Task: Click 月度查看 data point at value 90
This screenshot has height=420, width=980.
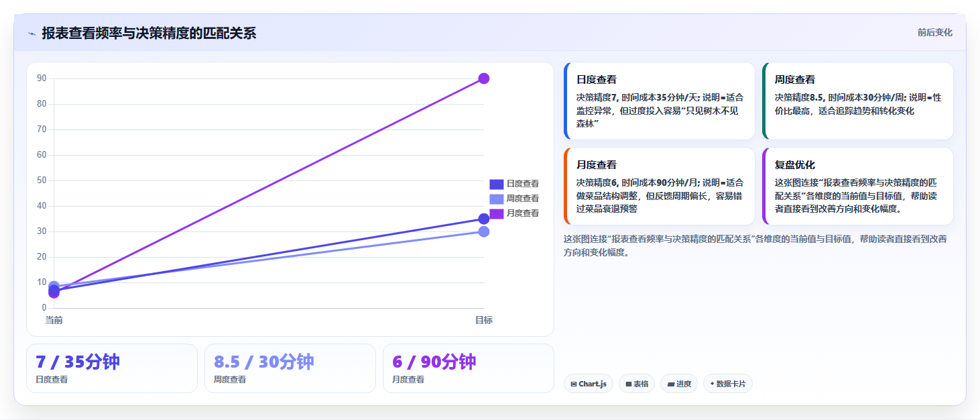Action: coord(484,78)
